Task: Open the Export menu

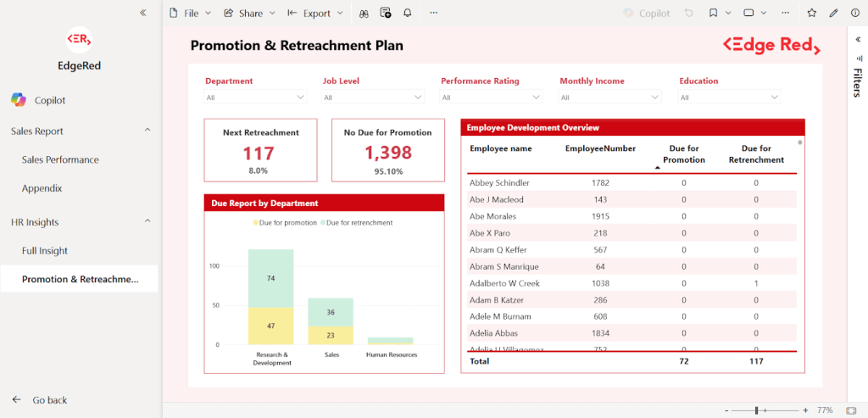Action: 315,14
